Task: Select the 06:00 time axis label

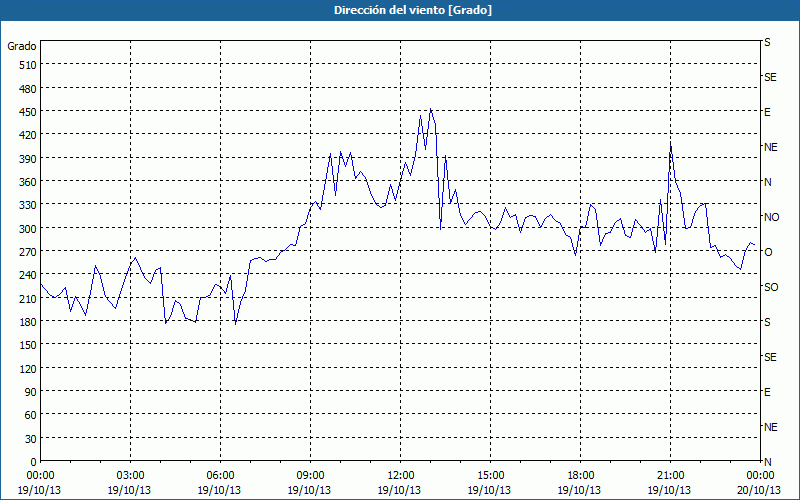Action: 220,476
